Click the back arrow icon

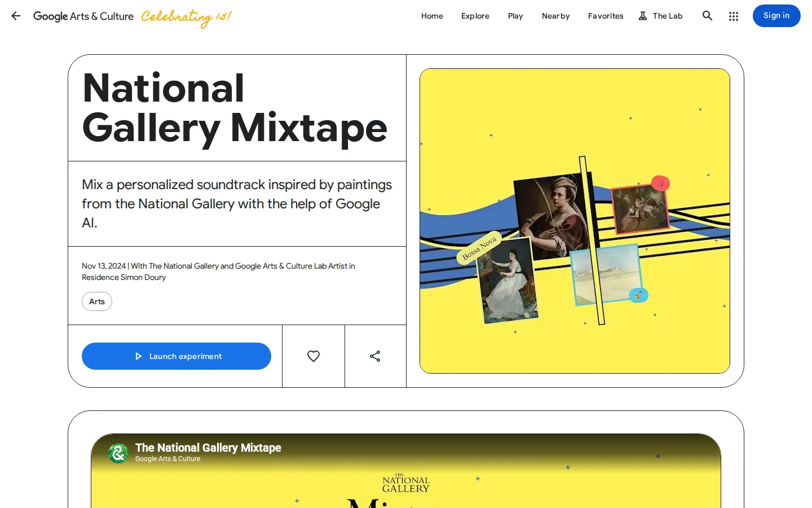[16, 16]
